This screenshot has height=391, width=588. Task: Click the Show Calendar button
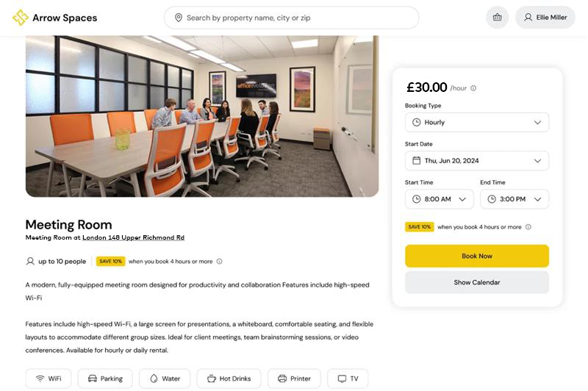point(476,282)
